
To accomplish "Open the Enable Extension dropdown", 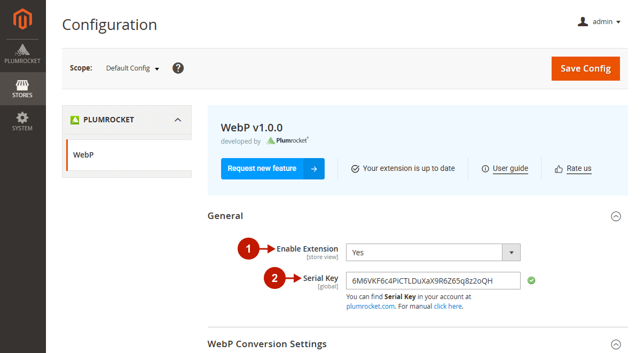I will tap(433, 252).
